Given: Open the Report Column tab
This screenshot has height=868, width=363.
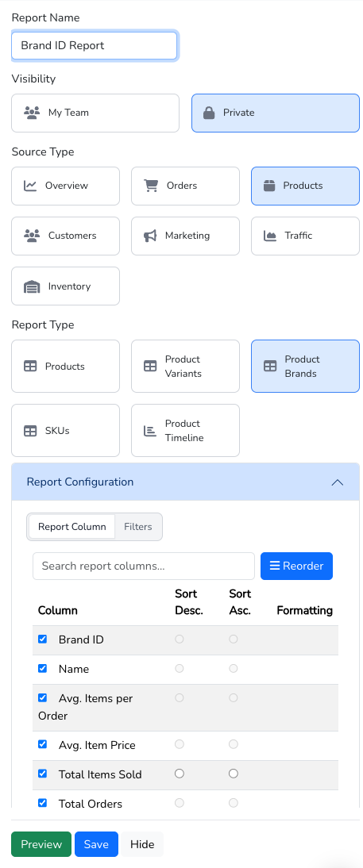Looking at the screenshot, I should [x=72, y=527].
